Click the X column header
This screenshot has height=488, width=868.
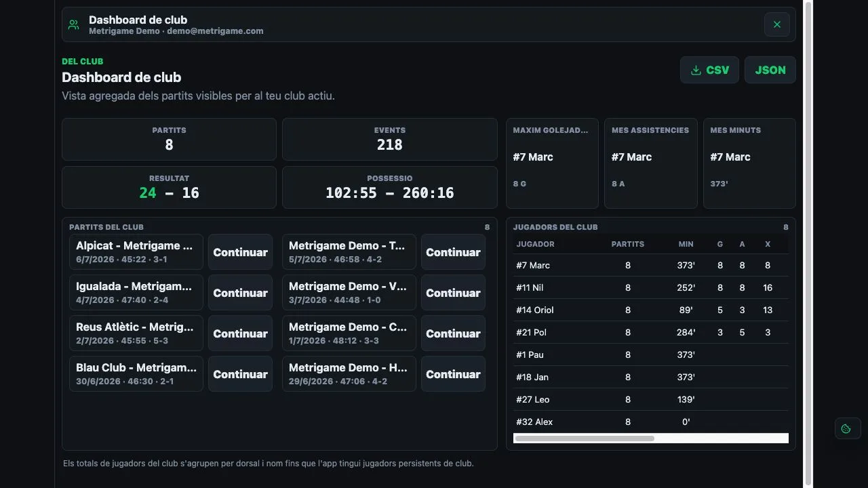[768, 244]
